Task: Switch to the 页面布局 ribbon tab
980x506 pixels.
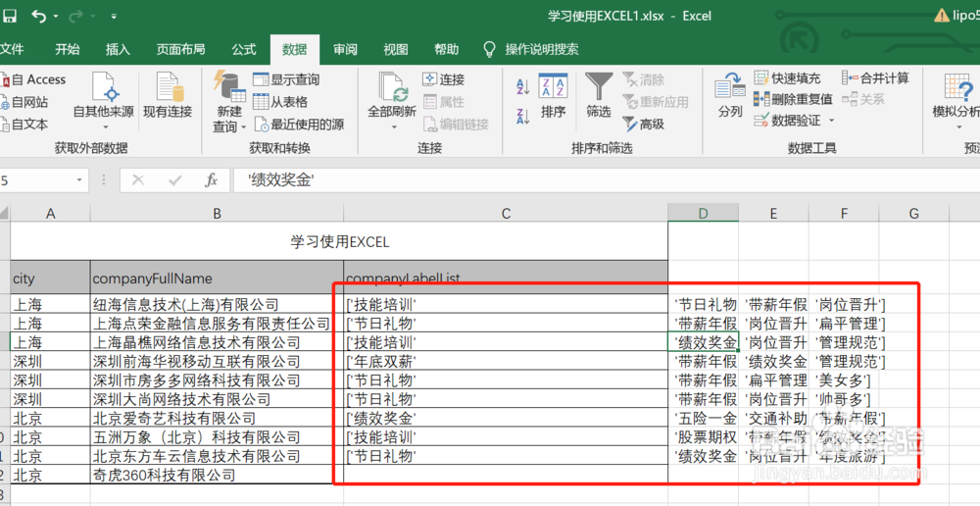Action: click(x=180, y=49)
